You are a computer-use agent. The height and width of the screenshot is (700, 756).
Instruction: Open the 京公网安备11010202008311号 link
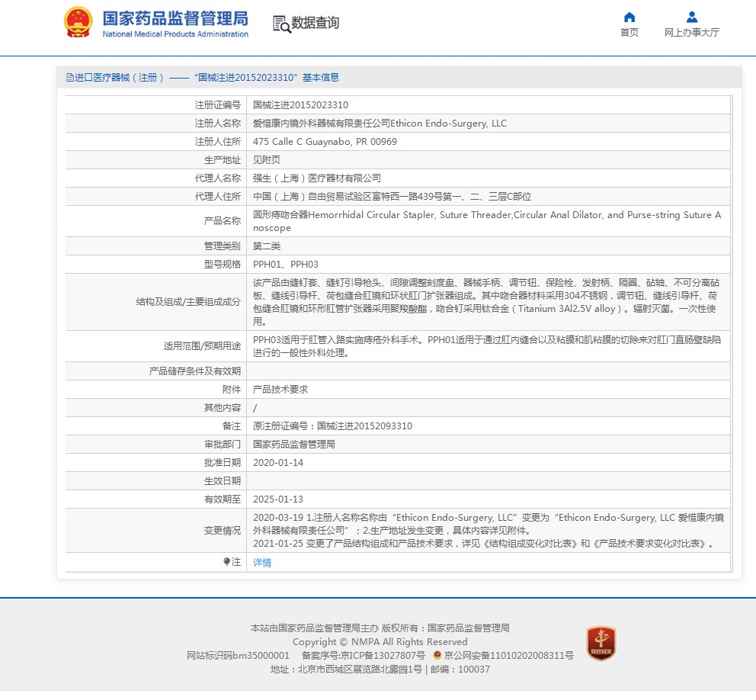pos(508,655)
